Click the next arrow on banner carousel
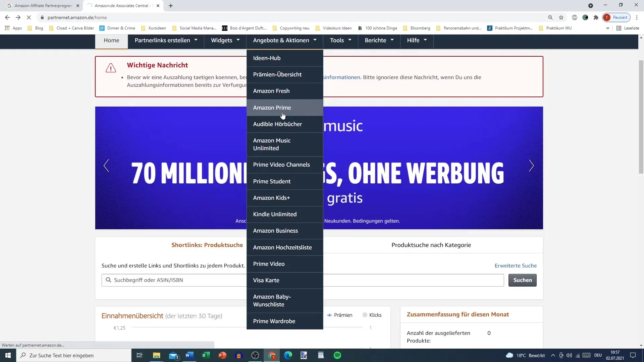 click(531, 166)
